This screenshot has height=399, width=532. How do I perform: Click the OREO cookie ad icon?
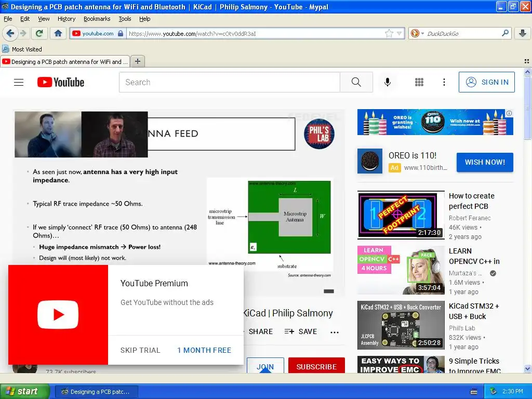point(369,161)
